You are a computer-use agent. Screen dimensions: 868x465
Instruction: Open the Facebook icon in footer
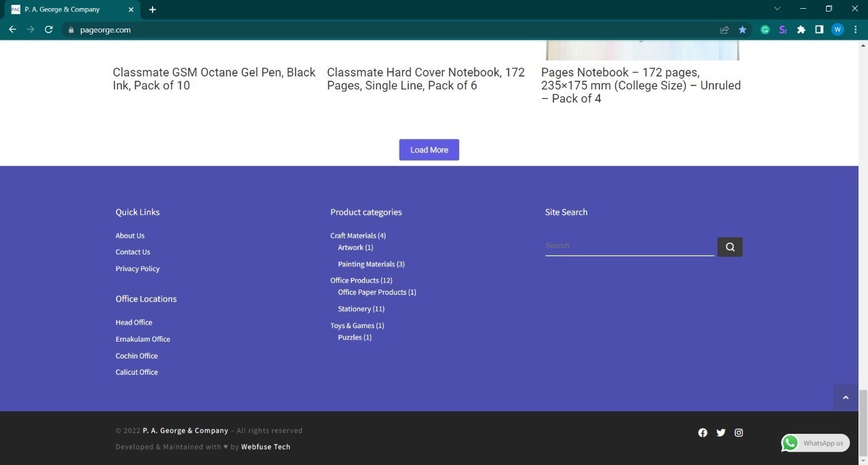pos(703,432)
